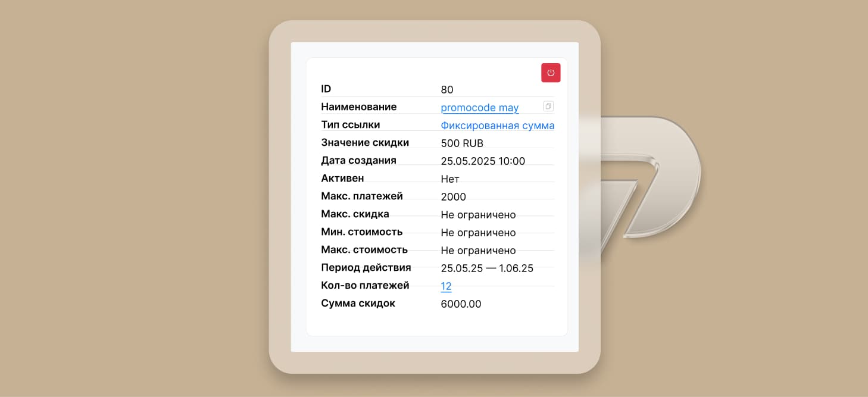Click the ID value 80
This screenshot has width=868, height=397.
tap(447, 90)
